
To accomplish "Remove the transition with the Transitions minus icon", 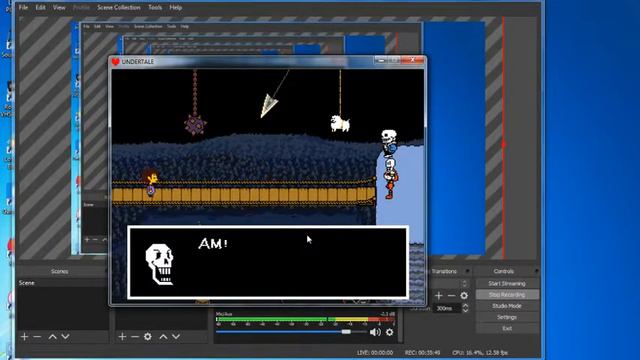I will click(451, 296).
